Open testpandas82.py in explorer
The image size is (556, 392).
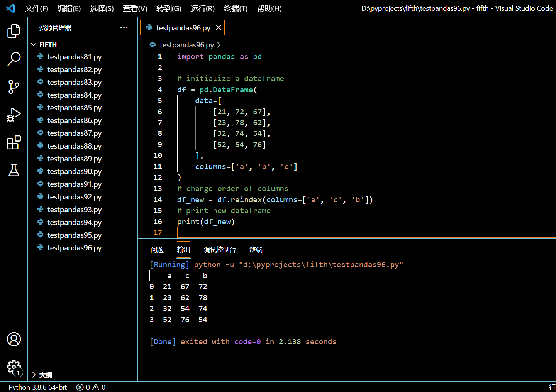pyautogui.click(x=83, y=69)
